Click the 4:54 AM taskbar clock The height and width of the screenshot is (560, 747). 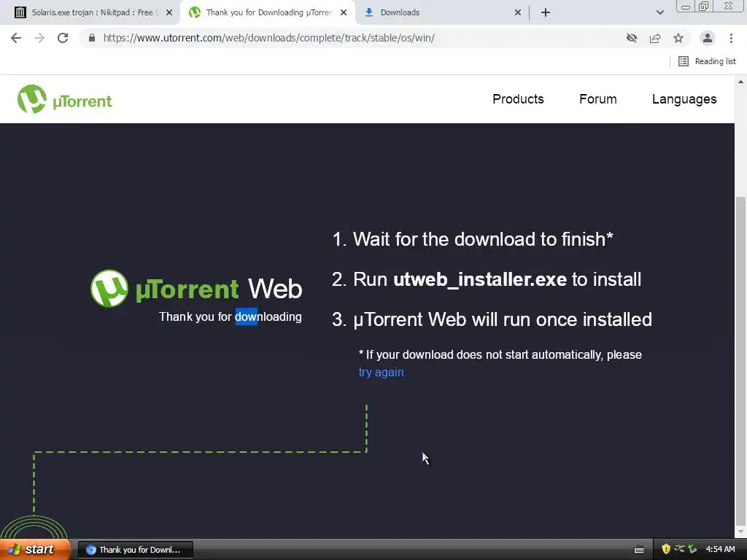coord(720,550)
